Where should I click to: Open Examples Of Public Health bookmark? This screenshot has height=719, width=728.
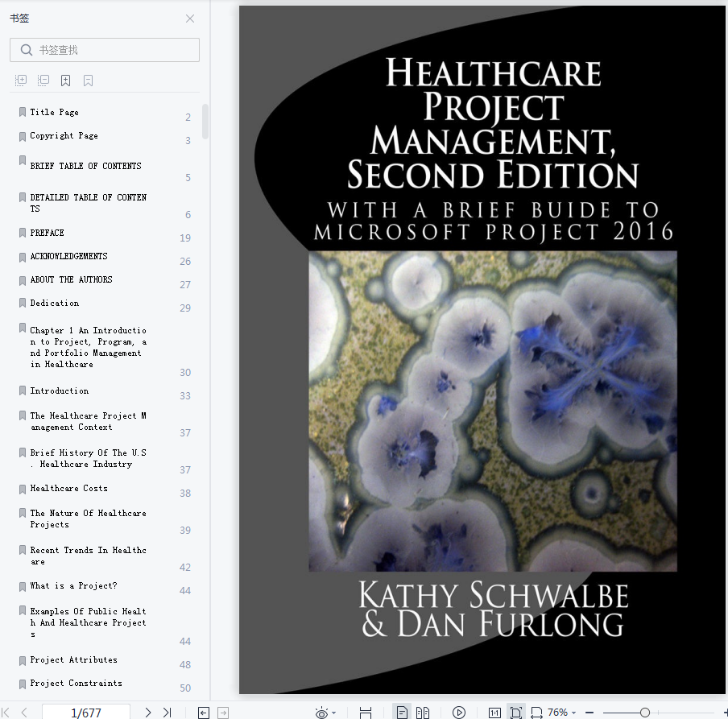click(89, 622)
